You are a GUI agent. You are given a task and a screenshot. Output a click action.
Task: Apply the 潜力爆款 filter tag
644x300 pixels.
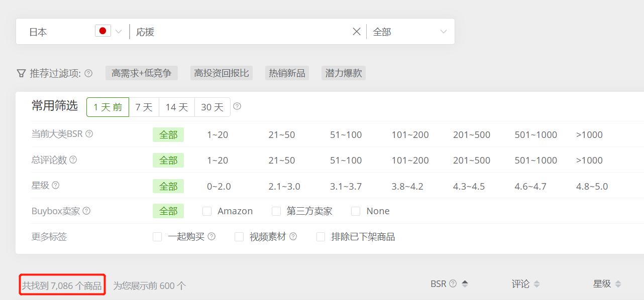[x=344, y=73]
